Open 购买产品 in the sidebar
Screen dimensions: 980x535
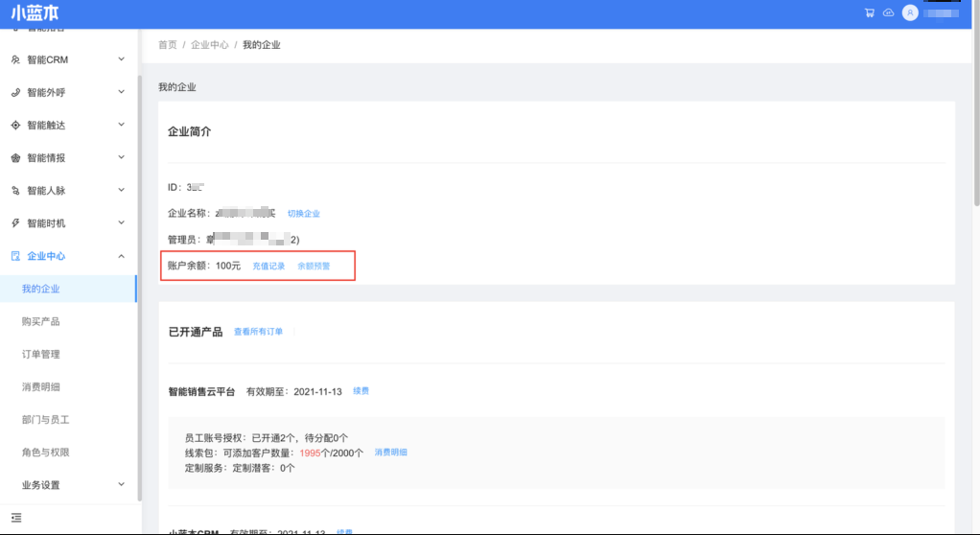[x=41, y=322]
